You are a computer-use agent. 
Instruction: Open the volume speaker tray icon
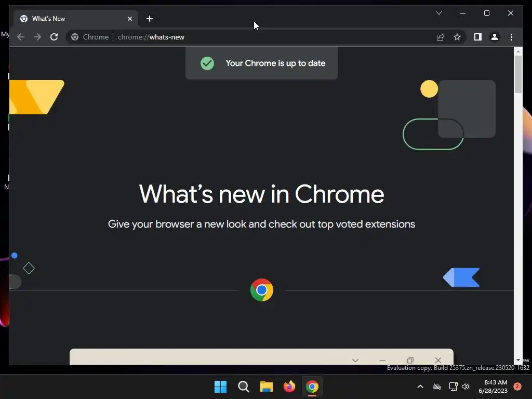pos(465,387)
